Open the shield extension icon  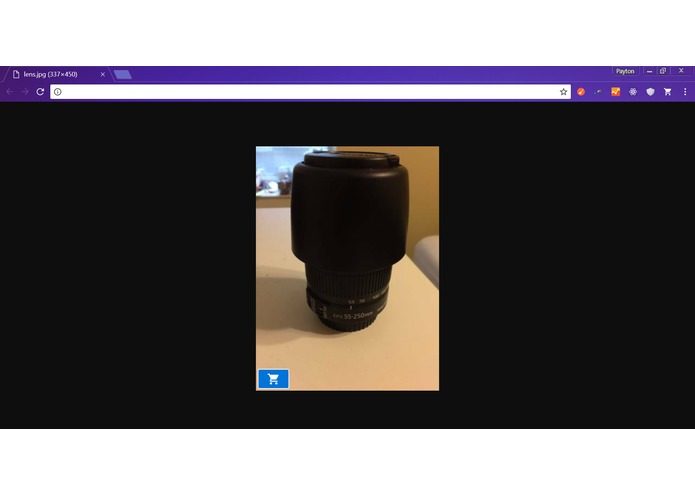(x=650, y=92)
